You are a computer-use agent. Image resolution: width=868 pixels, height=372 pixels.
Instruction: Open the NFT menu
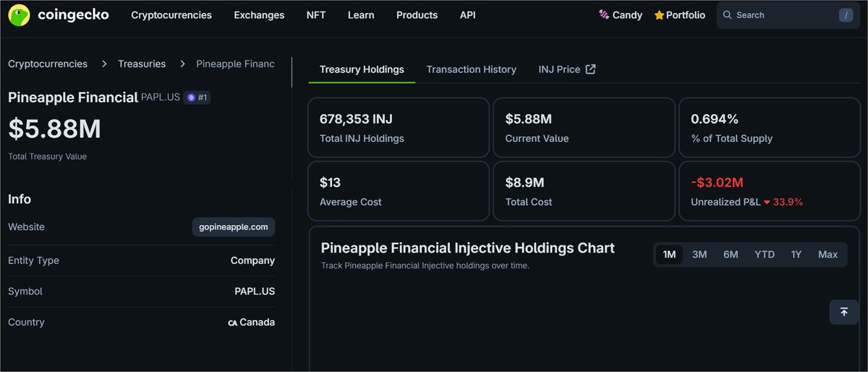pyautogui.click(x=316, y=15)
